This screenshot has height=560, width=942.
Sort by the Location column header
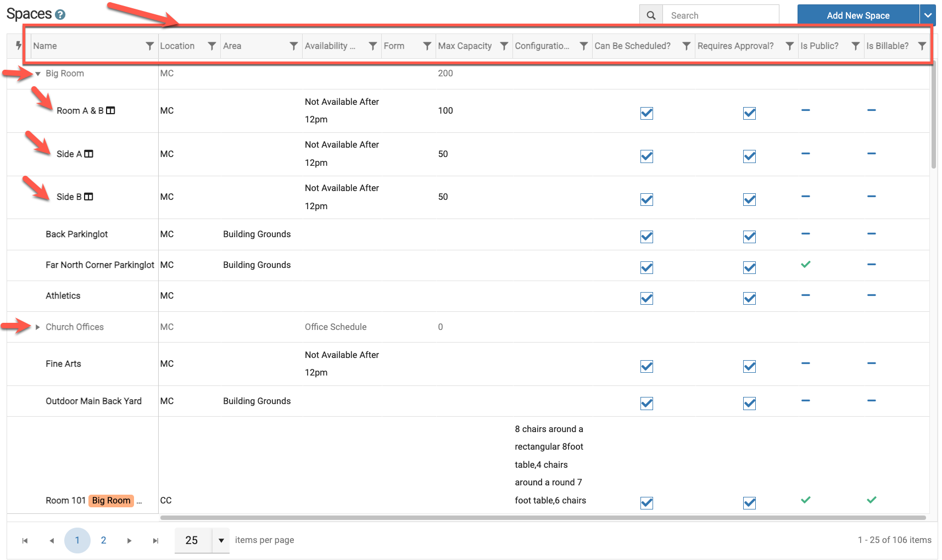coord(177,46)
